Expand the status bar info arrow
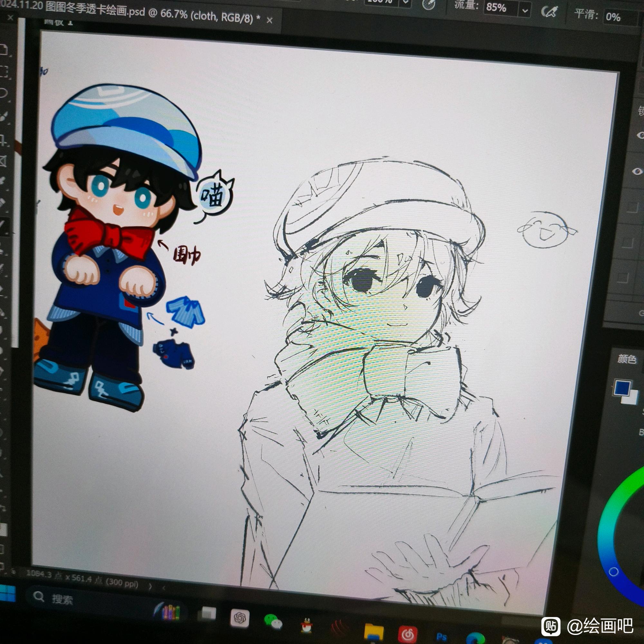 (x=150, y=586)
